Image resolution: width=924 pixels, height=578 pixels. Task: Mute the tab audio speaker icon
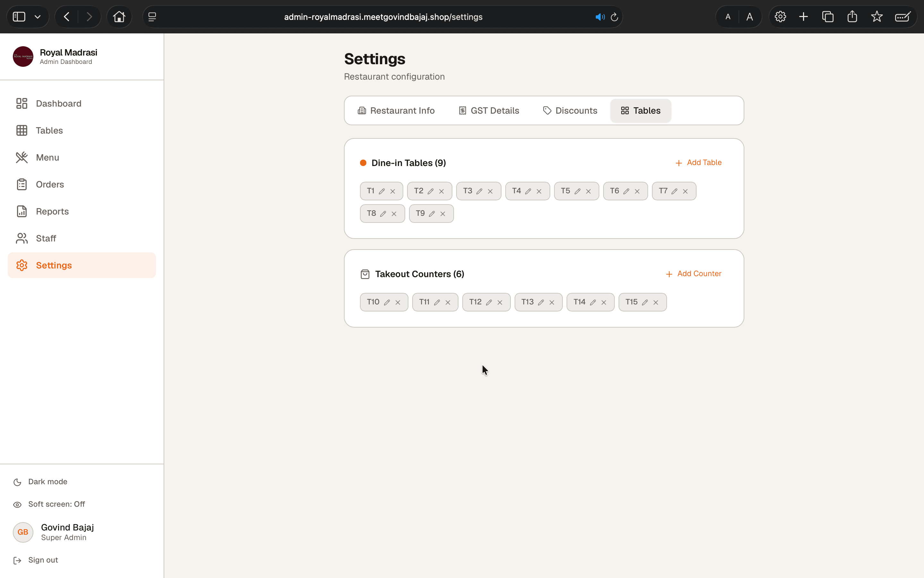(600, 17)
